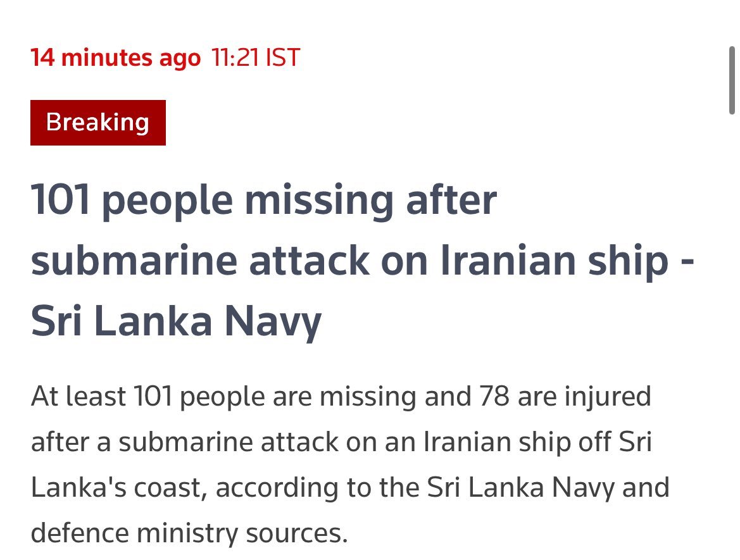The image size is (740, 560).
Task: Click 'Iranian ship off Sri' paragraph text
Action: (x=532, y=442)
